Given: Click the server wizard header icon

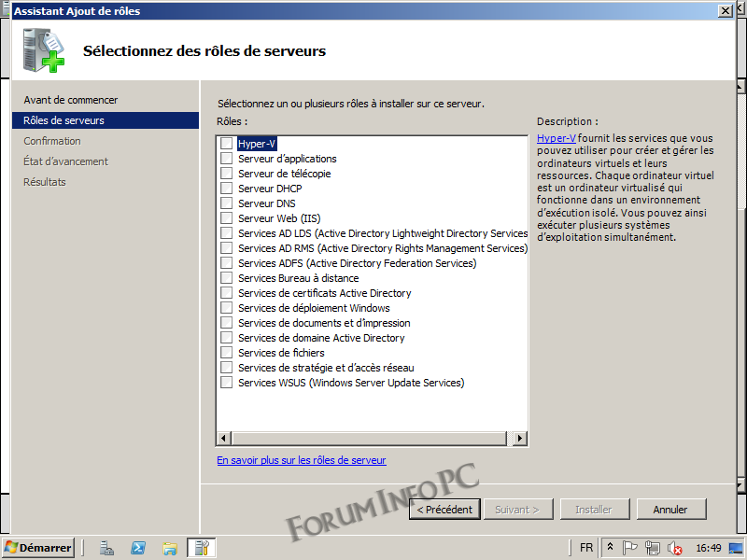Looking at the screenshot, I should point(43,50).
